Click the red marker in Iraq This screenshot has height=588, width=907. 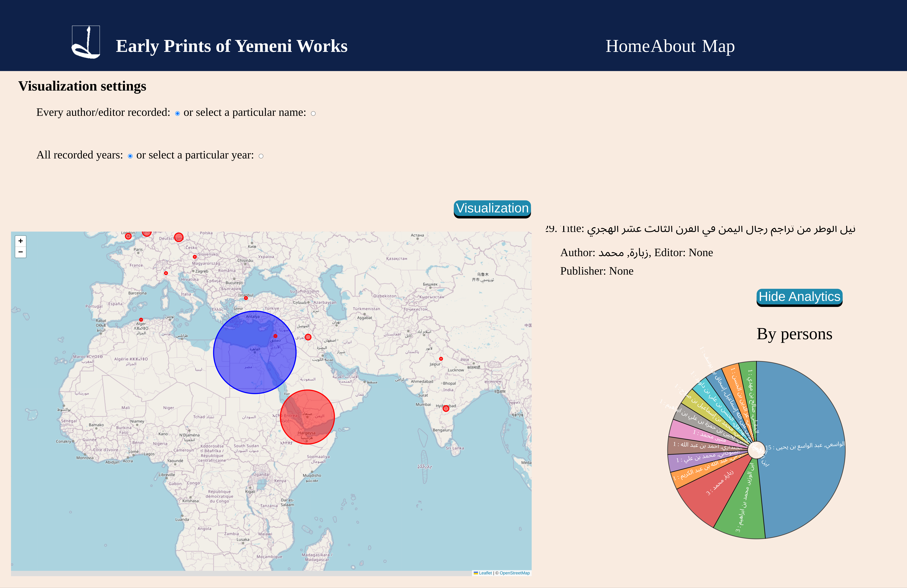(x=308, y=337)
